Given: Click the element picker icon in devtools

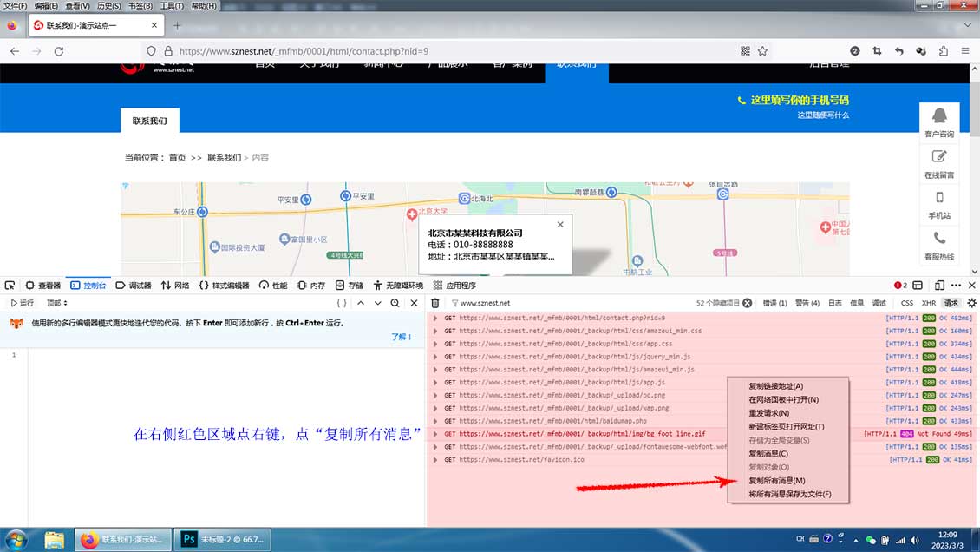Looking at the screenshot, I should pyautogui.click(x=10, y=286).
